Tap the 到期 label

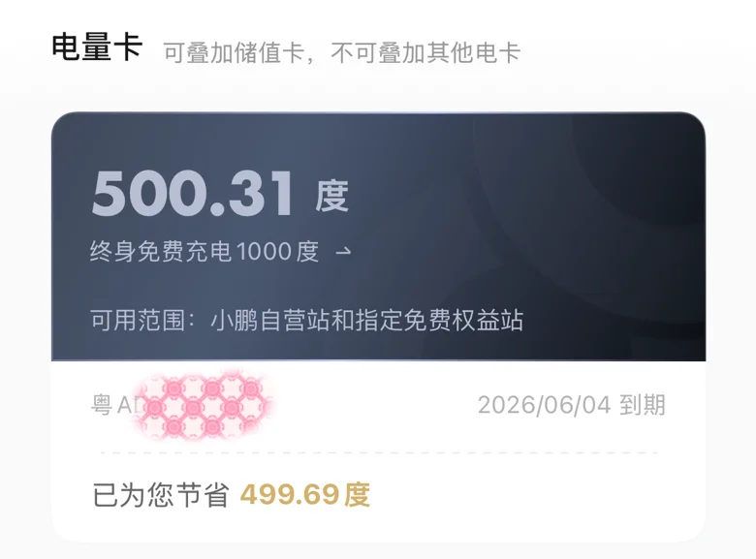[x=643, y=405]
